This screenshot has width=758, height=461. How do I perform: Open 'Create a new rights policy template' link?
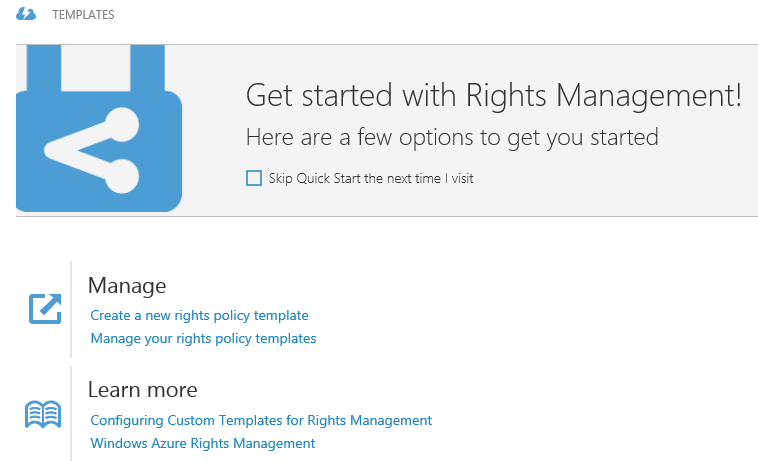199,315
